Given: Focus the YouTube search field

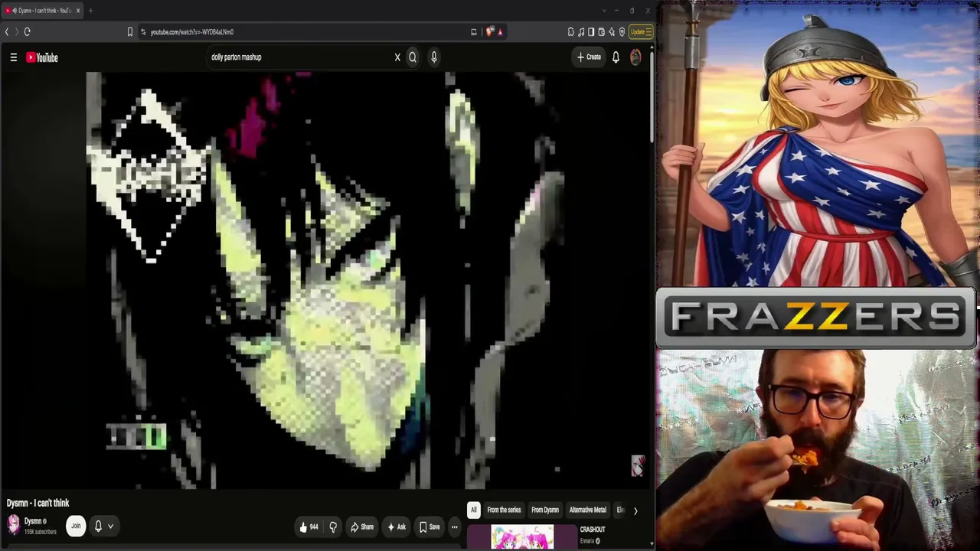Looking at the screenshot, I should tap(299, 57).
